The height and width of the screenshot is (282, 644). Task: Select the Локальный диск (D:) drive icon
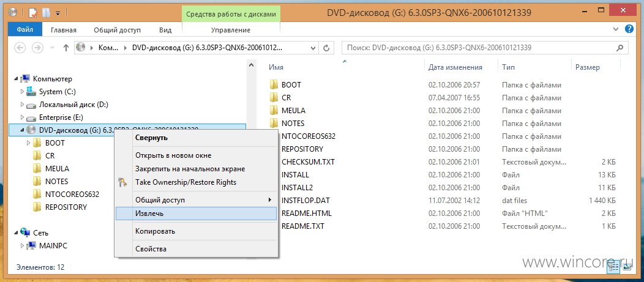[31, 105]
